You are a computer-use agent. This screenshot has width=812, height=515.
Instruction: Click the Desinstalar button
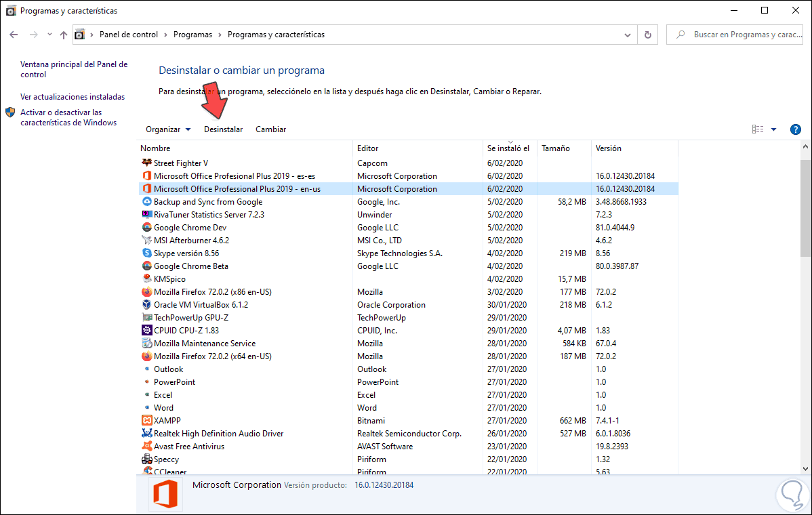(x=223, y=129)
